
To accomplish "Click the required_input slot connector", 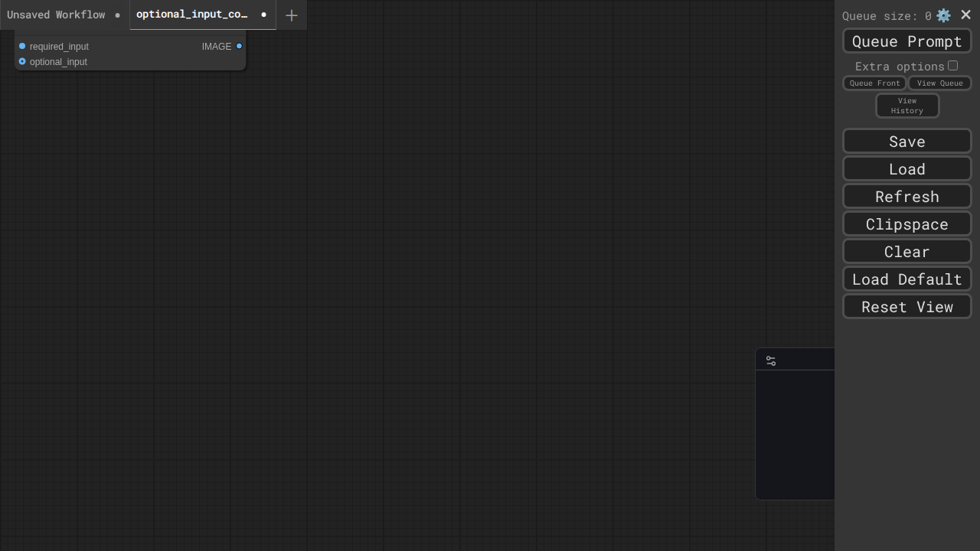I will 22,47.
